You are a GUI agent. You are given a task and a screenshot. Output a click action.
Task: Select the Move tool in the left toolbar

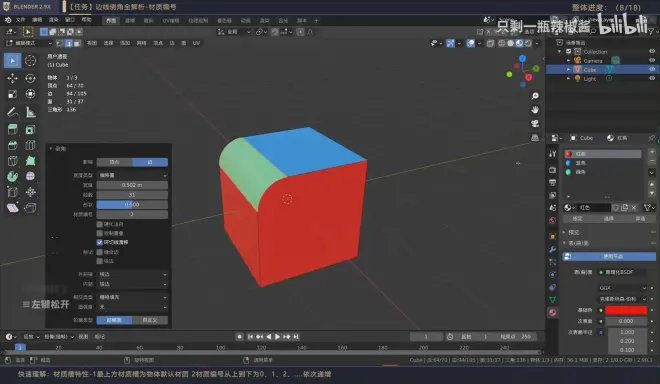(13, 78)
